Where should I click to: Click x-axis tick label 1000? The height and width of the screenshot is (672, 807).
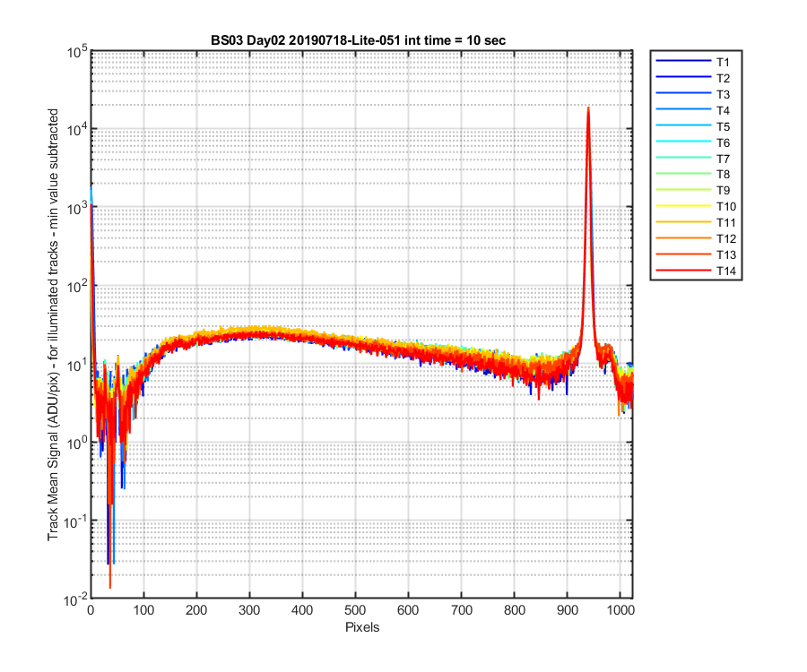pos(620,610)
